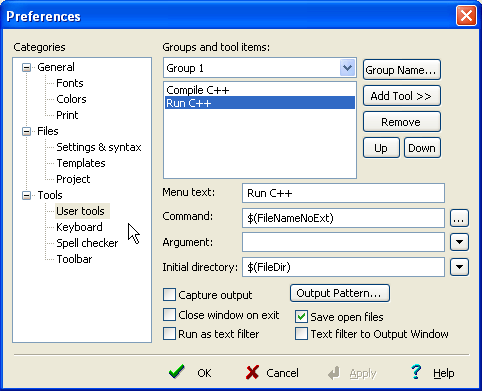Open the Argument dropdown arrow

pos(459,242)
